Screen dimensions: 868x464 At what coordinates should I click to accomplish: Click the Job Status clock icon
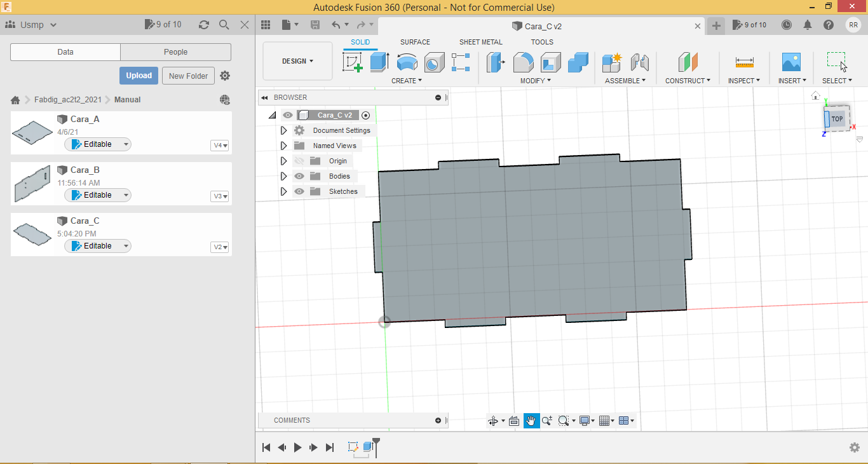(x=787, y=25)
